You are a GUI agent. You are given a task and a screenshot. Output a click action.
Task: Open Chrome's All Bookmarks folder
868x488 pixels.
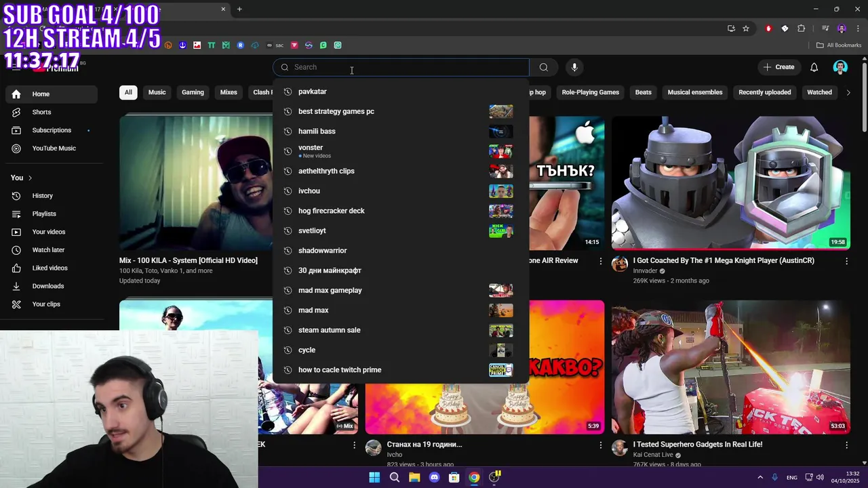click(838, 45)
